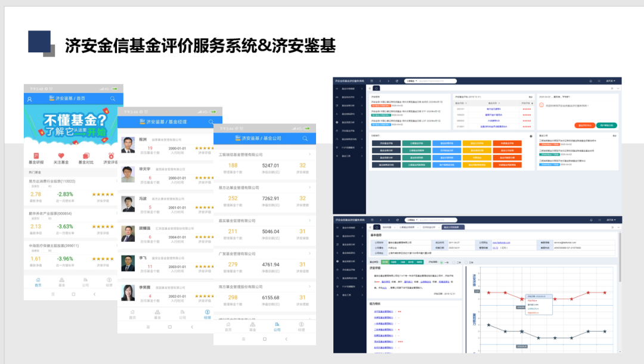
Task: Open notification bell in company detail window header
Action: (592, 220)
